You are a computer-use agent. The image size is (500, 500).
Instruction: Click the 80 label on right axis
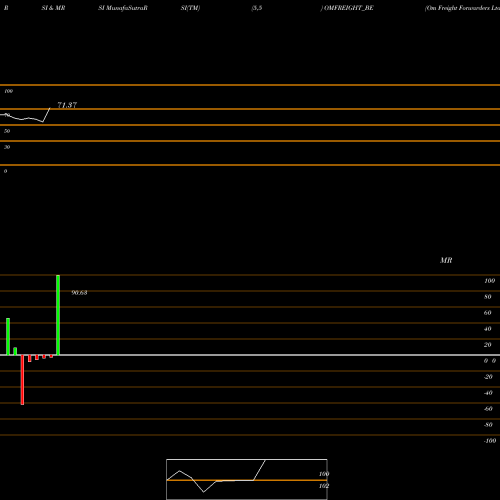(x=488, y=297)
